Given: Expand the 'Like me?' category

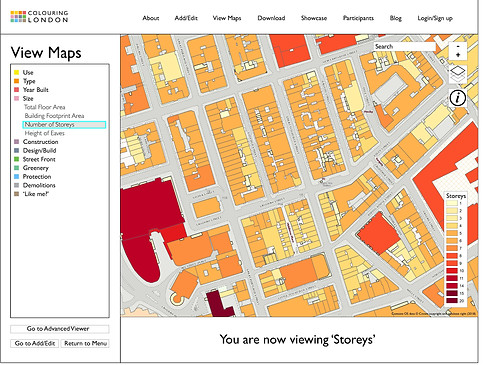Looking at the screenshot, I should (x=36, y=194).
